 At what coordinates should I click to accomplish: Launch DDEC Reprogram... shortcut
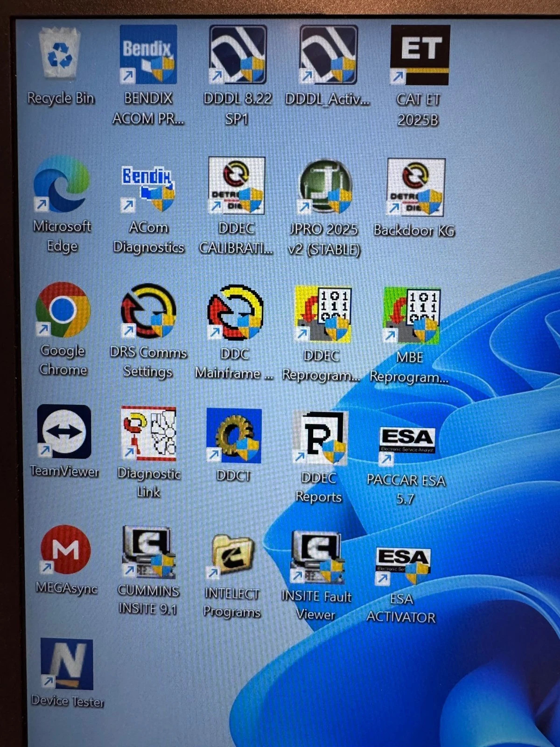coord(323,314)
